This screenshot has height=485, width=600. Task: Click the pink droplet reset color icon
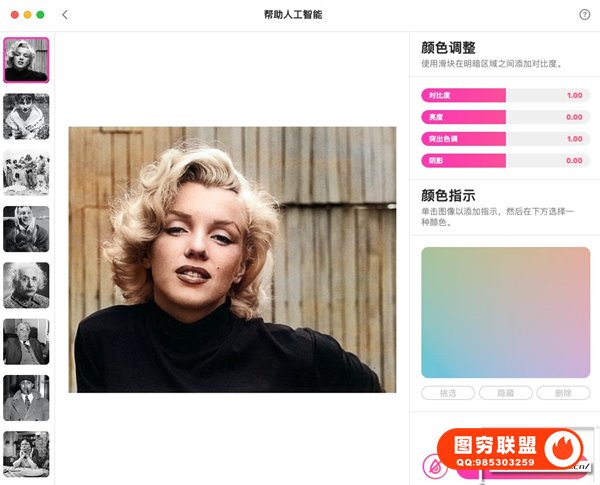point(435,466)
